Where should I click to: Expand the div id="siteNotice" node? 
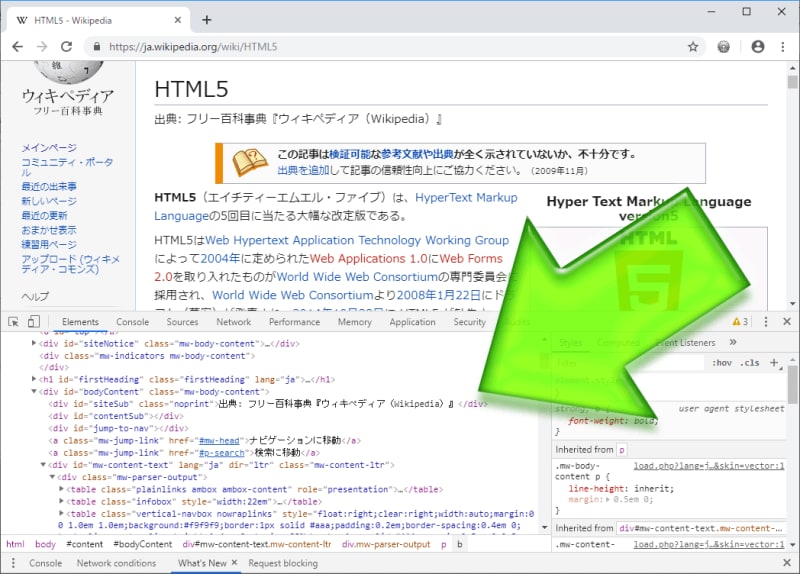34,343
